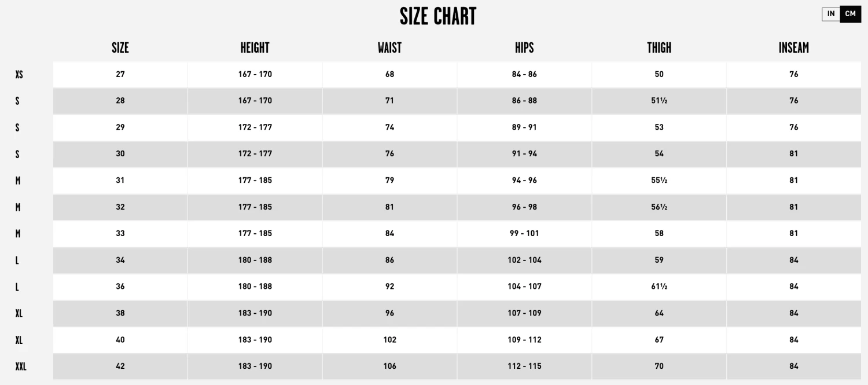Click hips value 99 - 101
This screenshot has width=868, height=385.
coord(524,233)
